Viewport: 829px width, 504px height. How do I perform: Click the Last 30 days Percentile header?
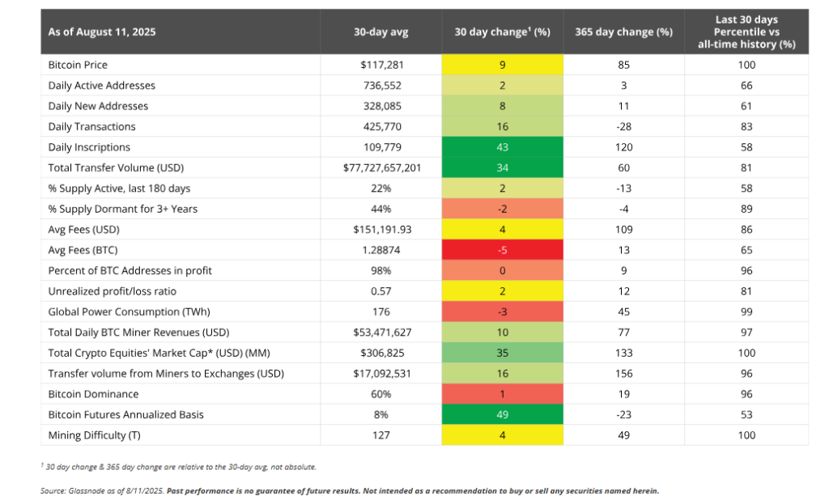746,32
